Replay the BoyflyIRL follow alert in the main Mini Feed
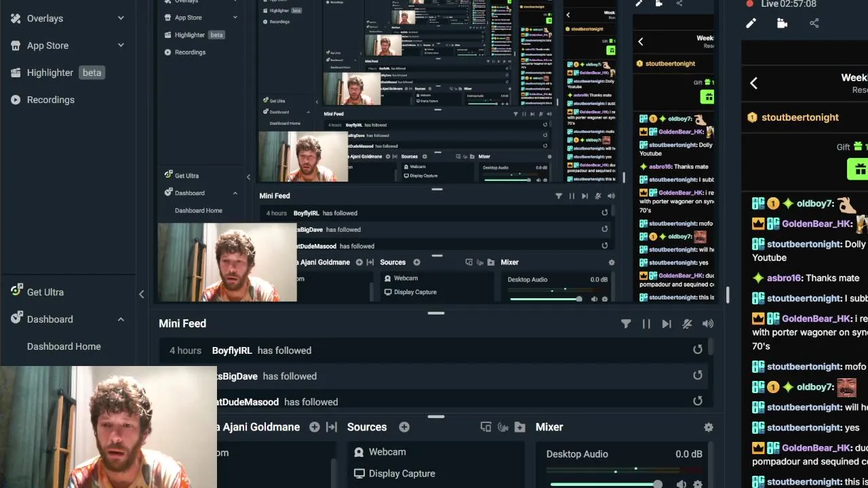The image size is (868, 488). (698, 350)
